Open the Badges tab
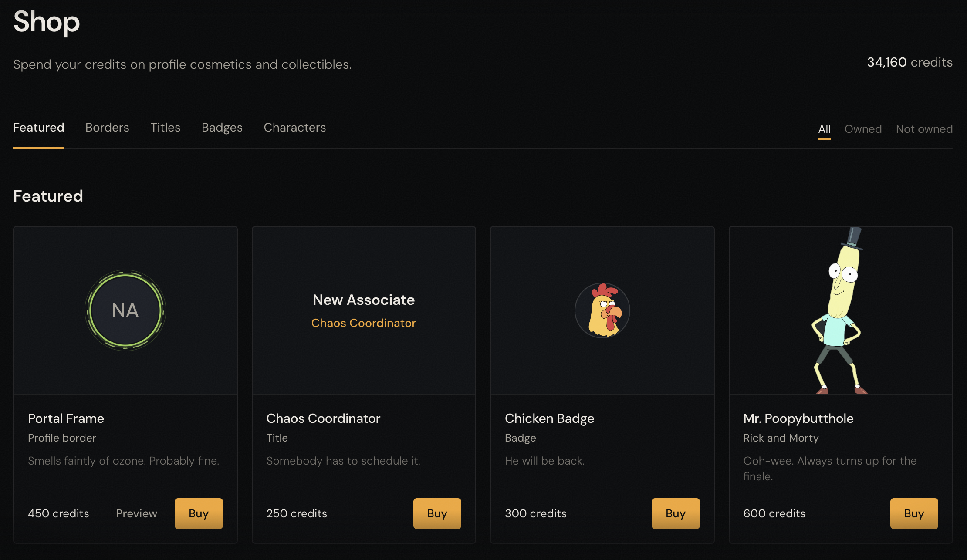The image size is (967, 560). [222, 128]
